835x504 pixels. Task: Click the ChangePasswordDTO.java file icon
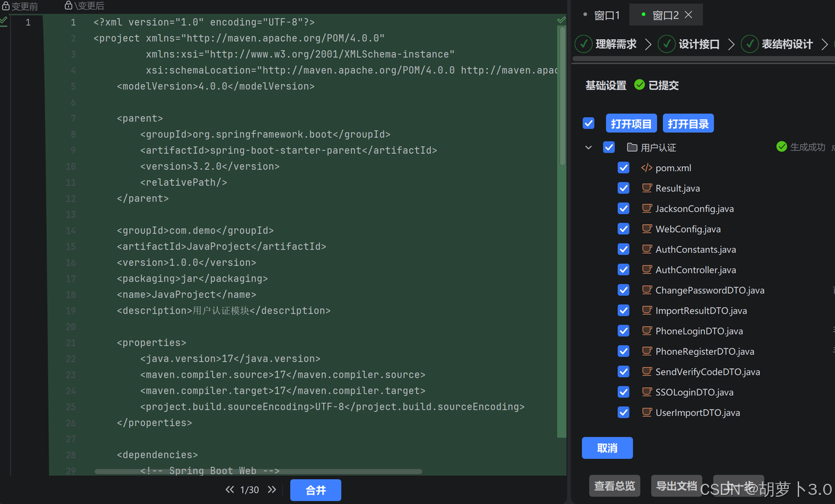coord(646,290)
